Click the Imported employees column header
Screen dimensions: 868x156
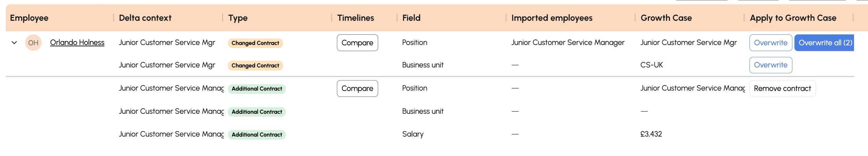[552, 18]
